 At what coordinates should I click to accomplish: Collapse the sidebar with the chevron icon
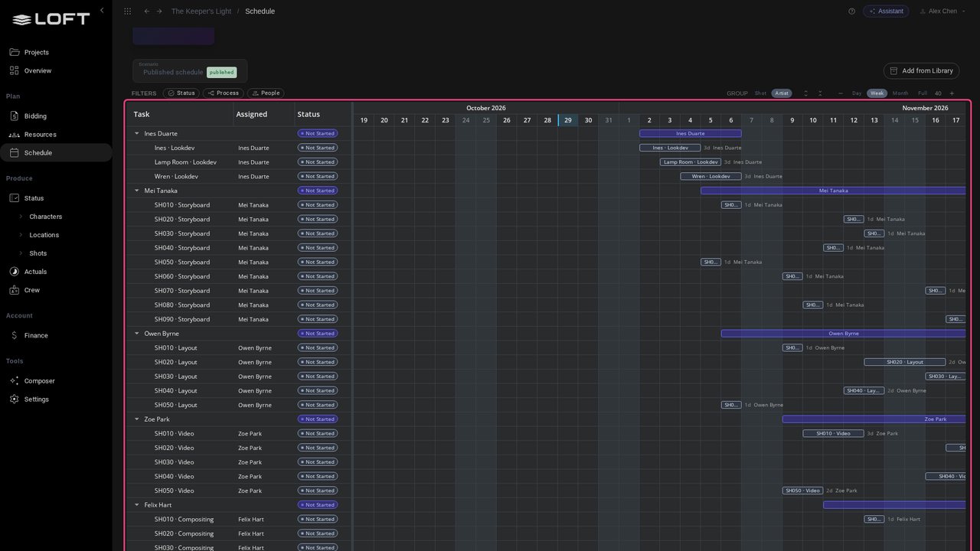[102, 11]
